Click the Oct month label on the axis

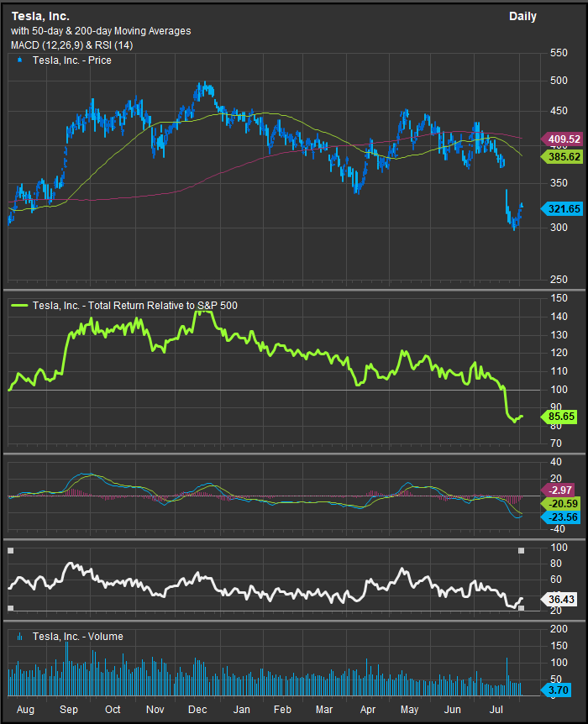point(113,709)
